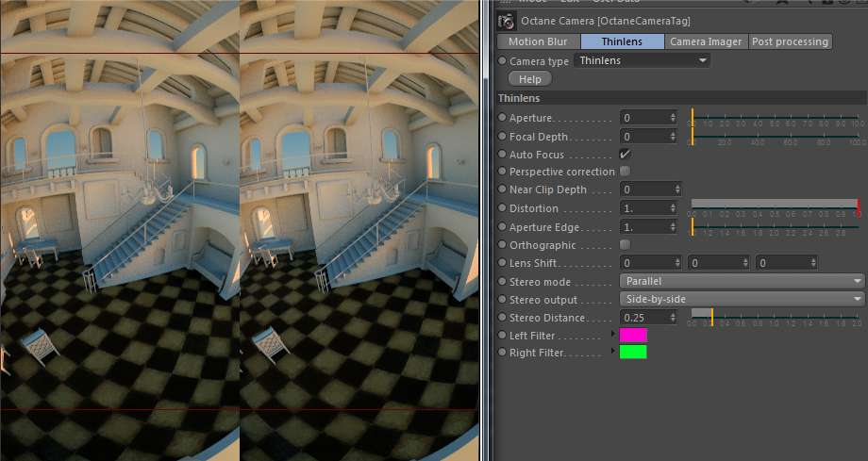Click the Lens Shift X stepper arrows
Viewport: 868px width, 461px height.
(x=677, y=263)
